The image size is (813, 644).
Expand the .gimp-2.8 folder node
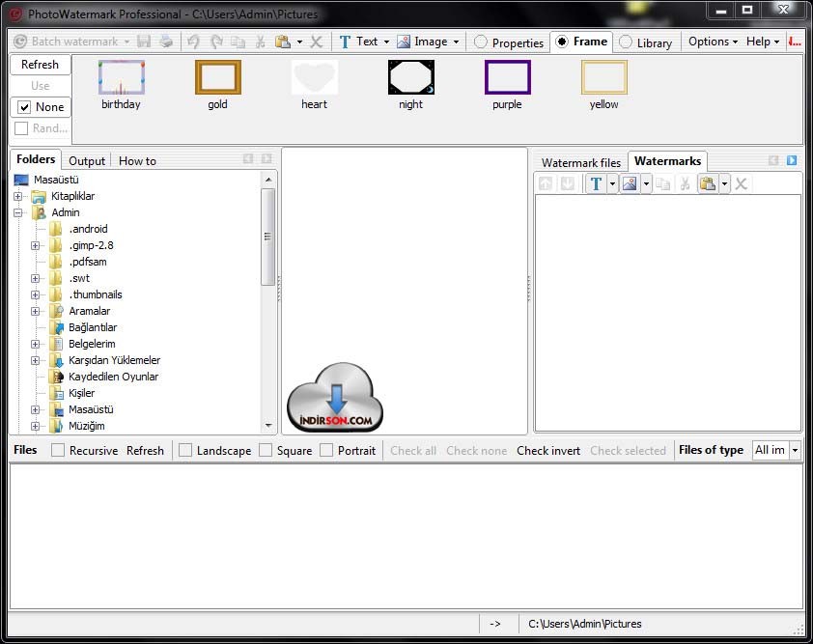(36, 245)
